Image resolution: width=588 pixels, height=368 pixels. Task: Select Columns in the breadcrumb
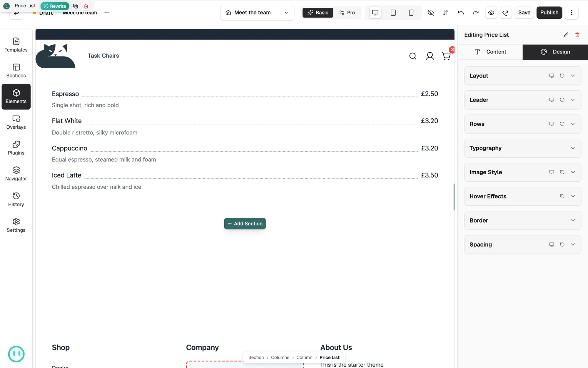(280, 357)
